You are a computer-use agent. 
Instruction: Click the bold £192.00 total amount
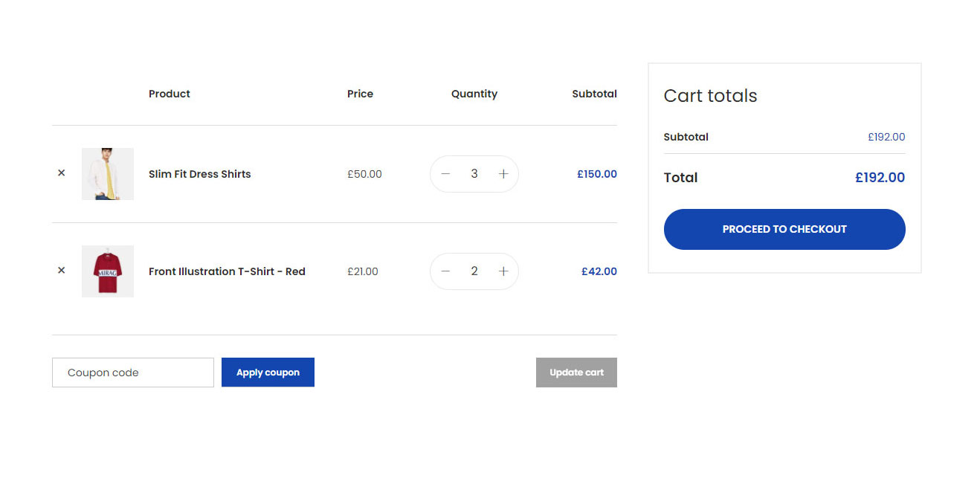click(x=880, y=178)
